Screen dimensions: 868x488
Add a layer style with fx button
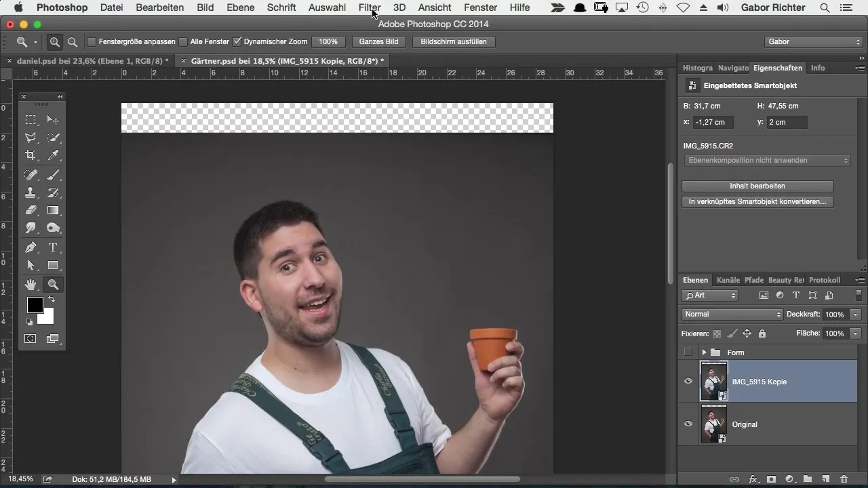click(753, 479)
